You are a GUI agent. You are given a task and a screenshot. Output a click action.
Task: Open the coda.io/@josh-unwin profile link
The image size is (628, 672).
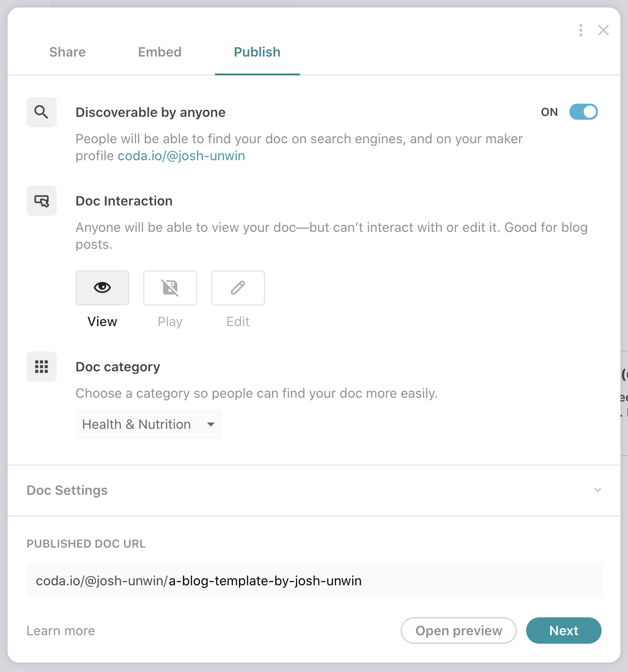(x=182, y=156)
